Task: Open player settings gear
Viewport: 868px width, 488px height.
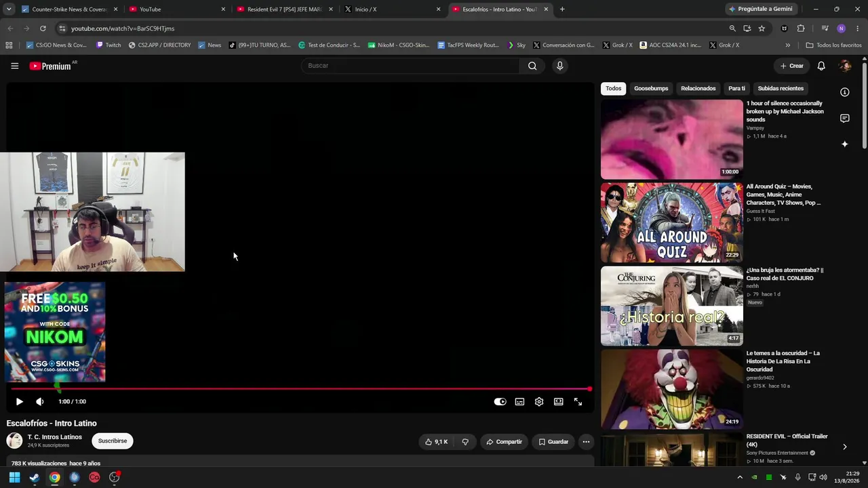Action: [539, 402]
